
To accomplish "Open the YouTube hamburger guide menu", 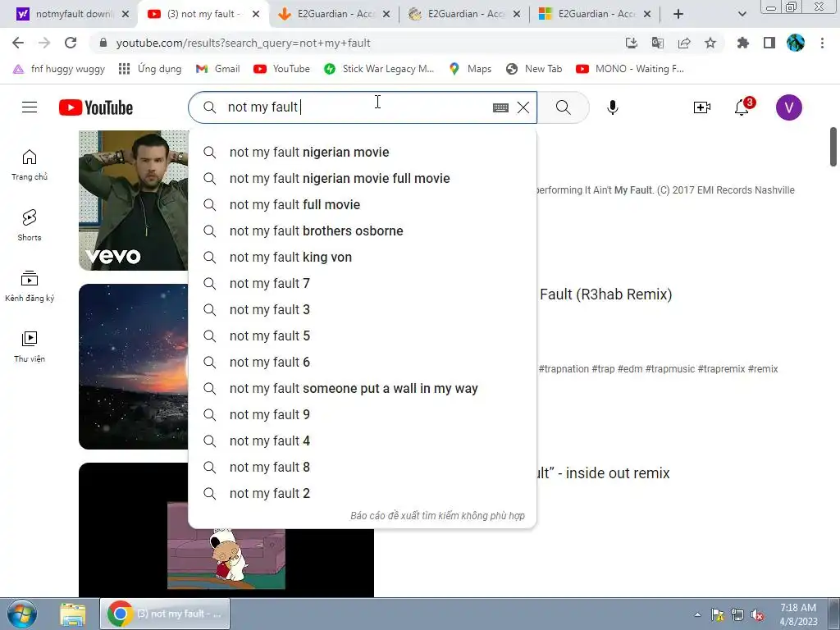I will click(x=30, y=107).
